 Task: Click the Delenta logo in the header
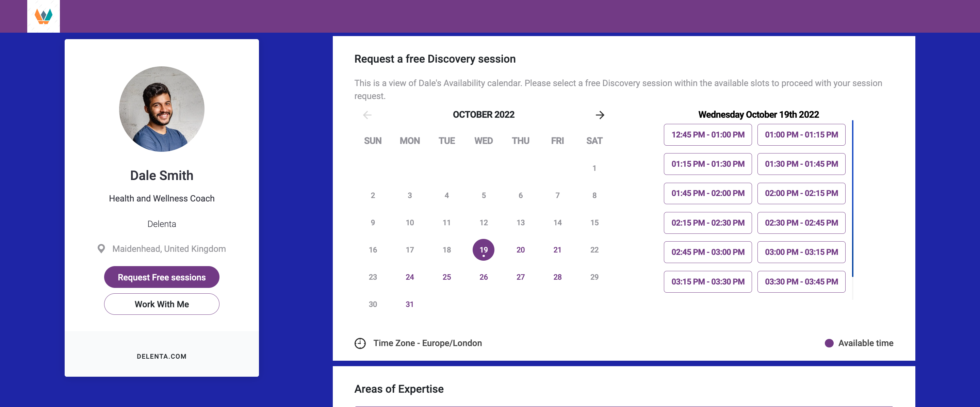pyautogui.click(x=43, y=16)
